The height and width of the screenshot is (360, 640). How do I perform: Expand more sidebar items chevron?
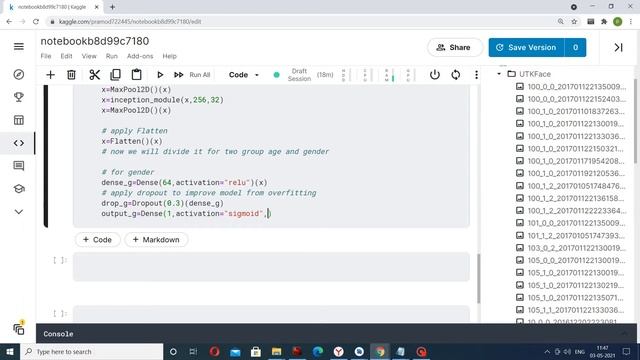19,211
